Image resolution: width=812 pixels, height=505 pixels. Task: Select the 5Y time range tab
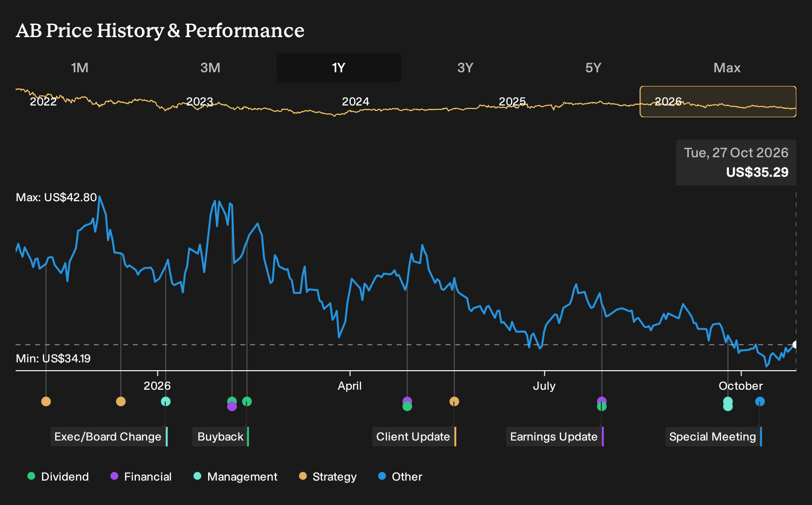[593, 68]
